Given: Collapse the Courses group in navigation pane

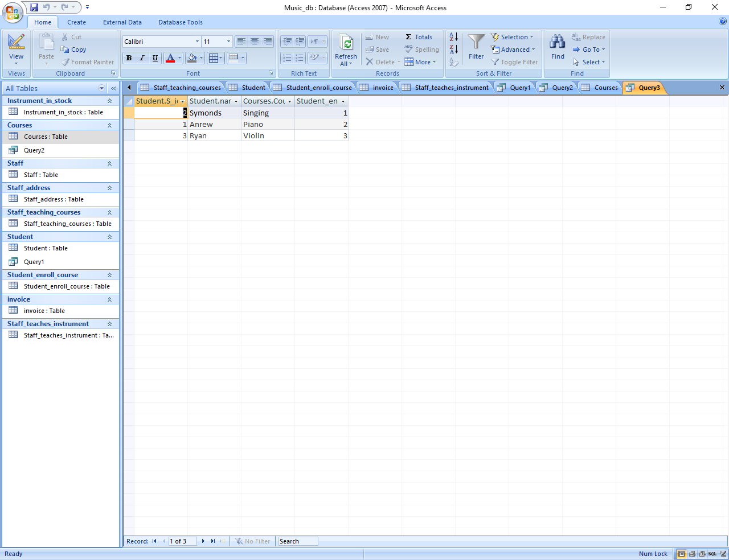Looking at the screenshot, I should (x=109, y=125).
